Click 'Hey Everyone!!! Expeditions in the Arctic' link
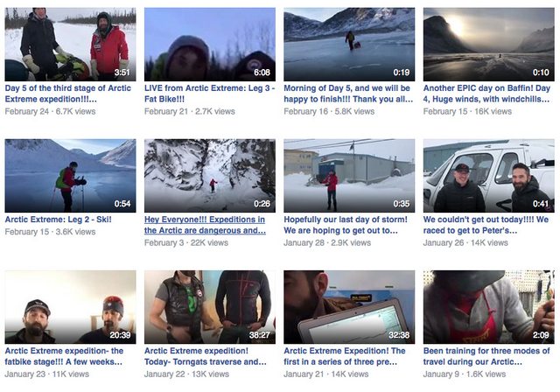This screenshot has height=392, width=560. click(x=205, y=225)
